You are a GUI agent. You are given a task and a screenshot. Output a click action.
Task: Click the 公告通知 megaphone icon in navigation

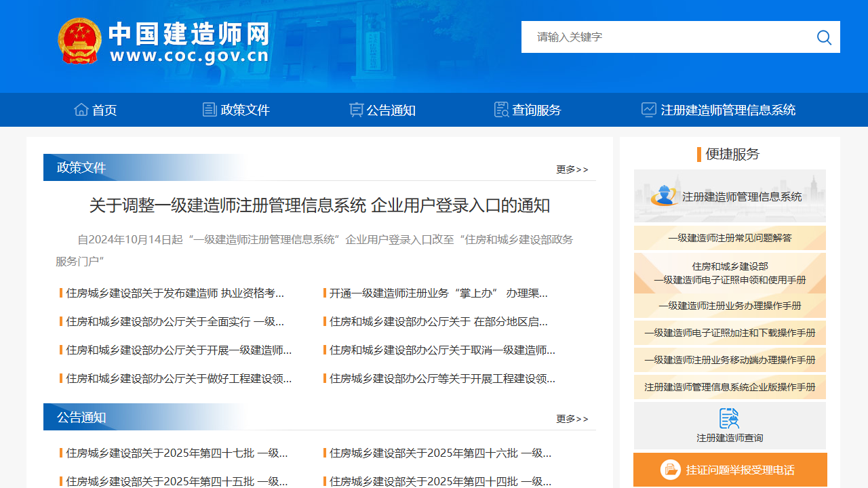(x=356, y=109)
